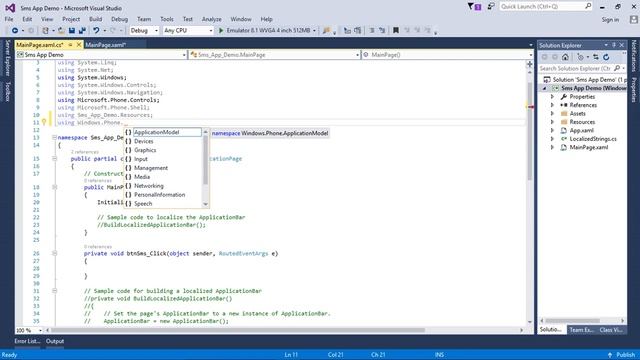
Task: Click the Home icon in Solution Explorer
Action: click(565, 57)
